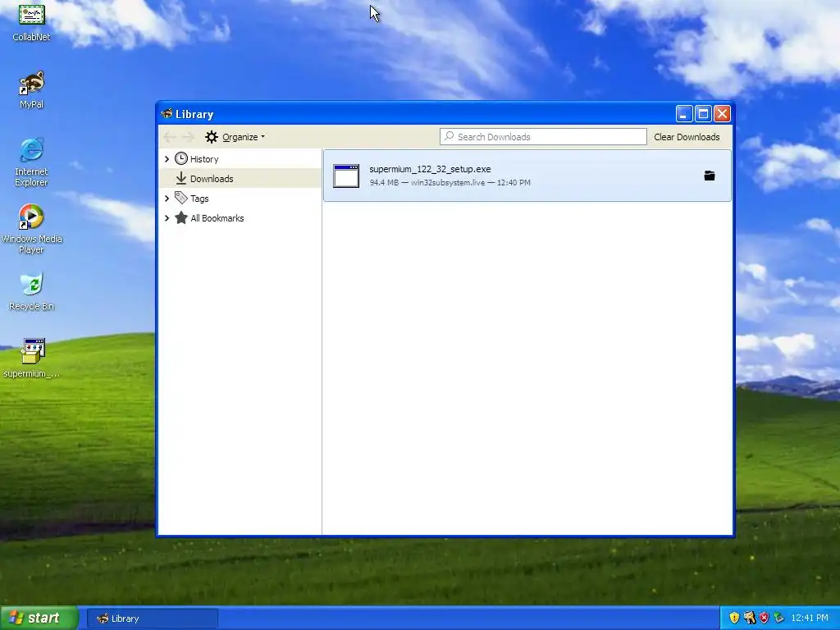840x630 pixels.
Task: Select Downloads in the Library sidebar
Action: pyautogui.click(x=240, y=178)
